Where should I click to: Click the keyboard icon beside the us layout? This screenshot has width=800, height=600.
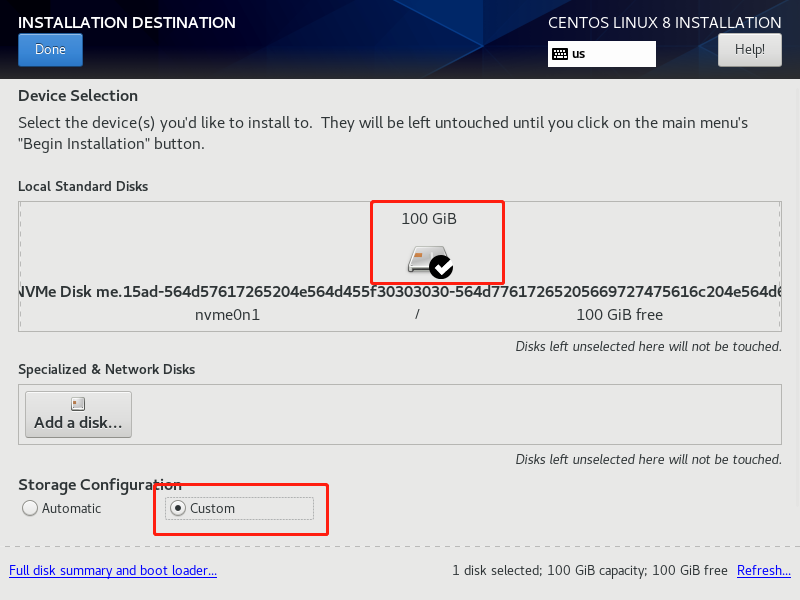[x=560, y=54]
